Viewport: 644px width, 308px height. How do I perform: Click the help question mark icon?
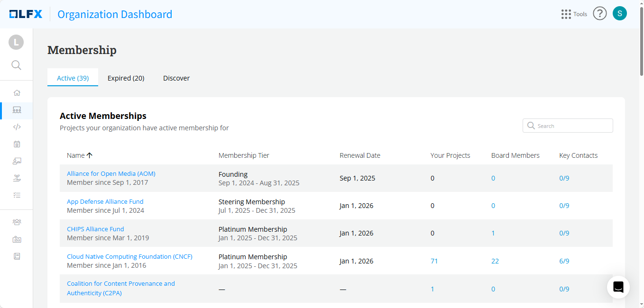click(x=599, y=14)
